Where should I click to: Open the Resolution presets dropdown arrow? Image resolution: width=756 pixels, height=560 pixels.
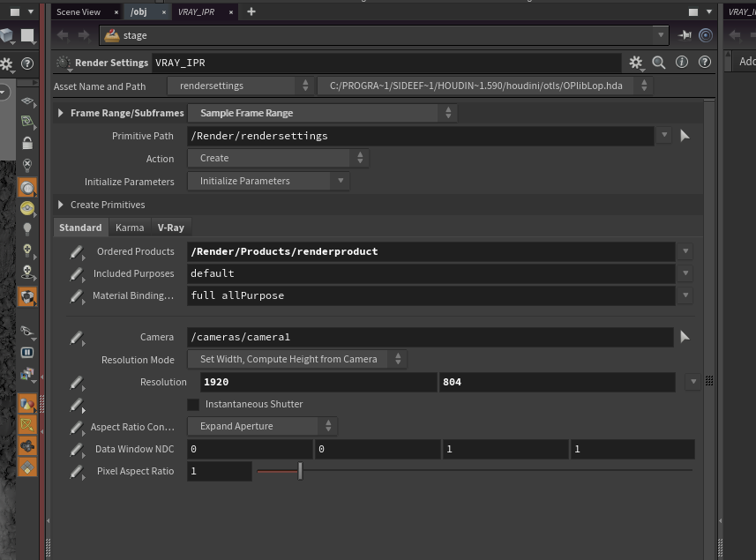tap(692, 382)
